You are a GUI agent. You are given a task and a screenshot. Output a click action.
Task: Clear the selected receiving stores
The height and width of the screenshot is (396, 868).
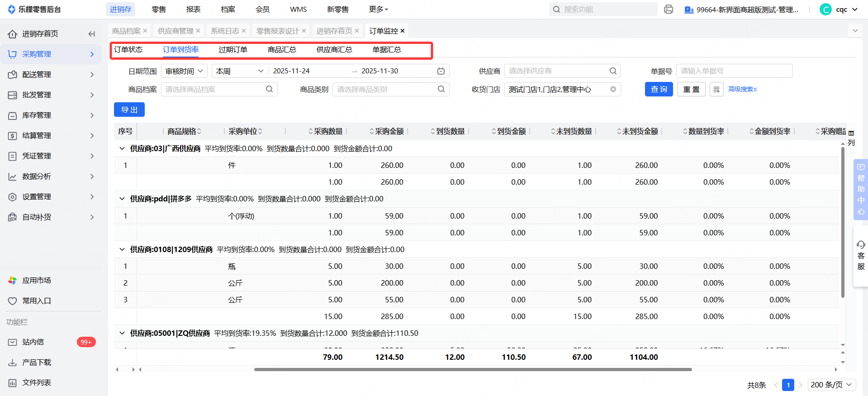(x=613, y=90)
